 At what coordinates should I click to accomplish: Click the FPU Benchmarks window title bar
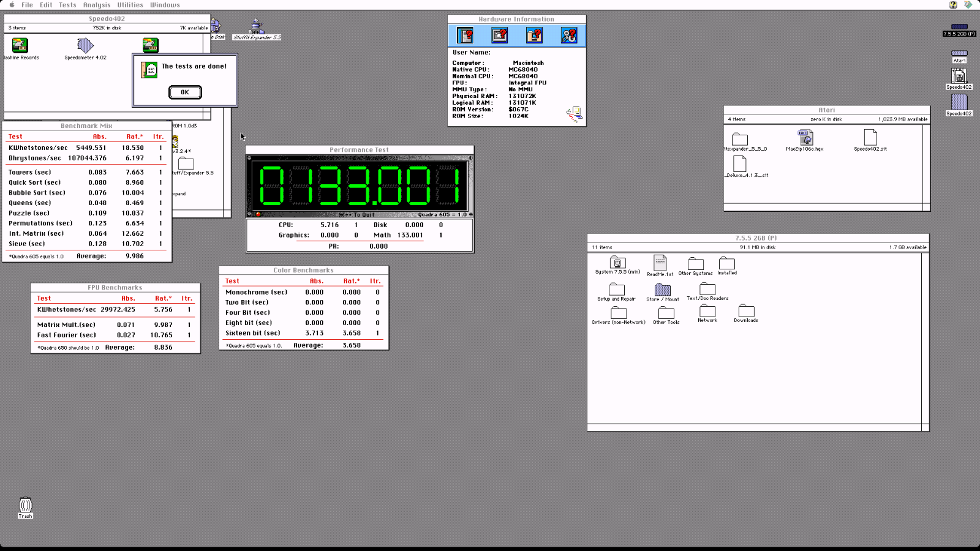[115, 287]
